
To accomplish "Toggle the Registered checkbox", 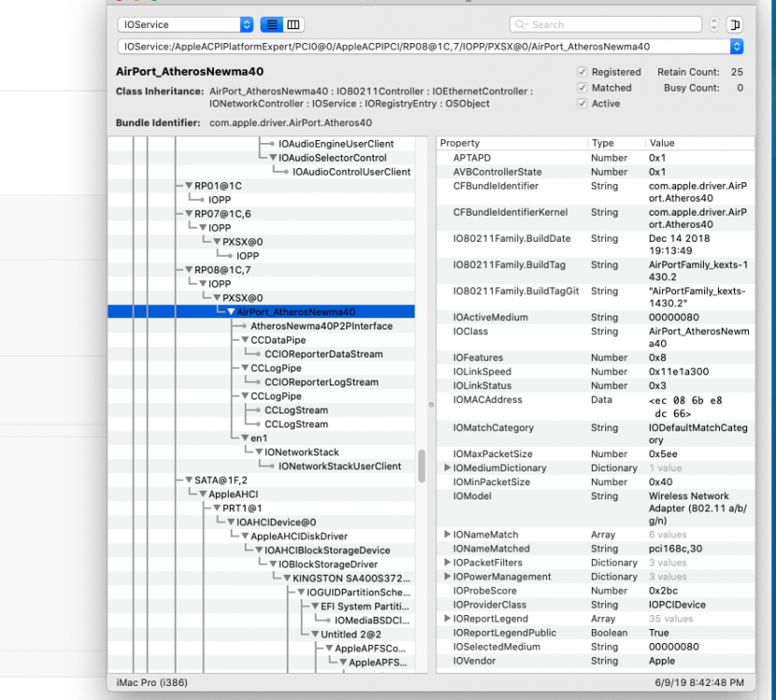I will click(x=582, y=72).
